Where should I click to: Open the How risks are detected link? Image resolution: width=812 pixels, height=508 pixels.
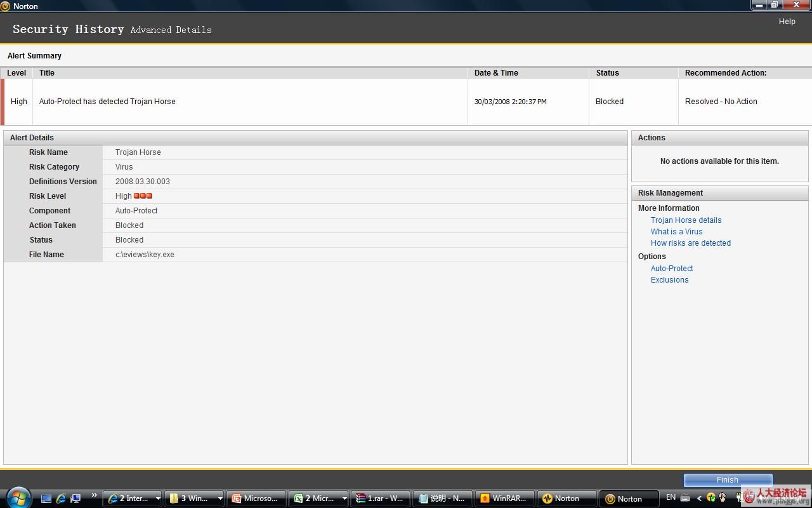(691, 243)
